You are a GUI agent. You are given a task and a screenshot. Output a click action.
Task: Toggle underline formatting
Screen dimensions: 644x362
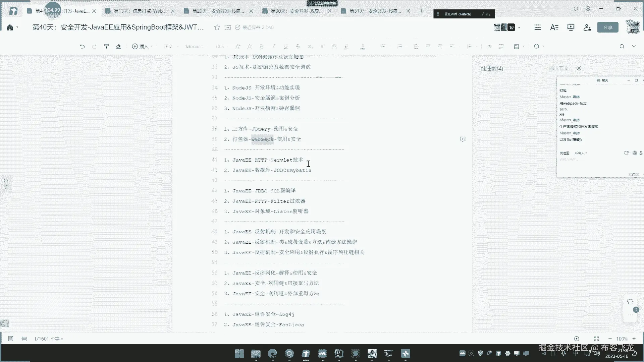pos(286,47)
